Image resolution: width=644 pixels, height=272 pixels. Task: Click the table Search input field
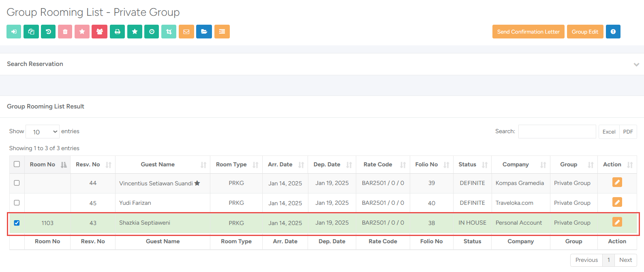point(557,132)
